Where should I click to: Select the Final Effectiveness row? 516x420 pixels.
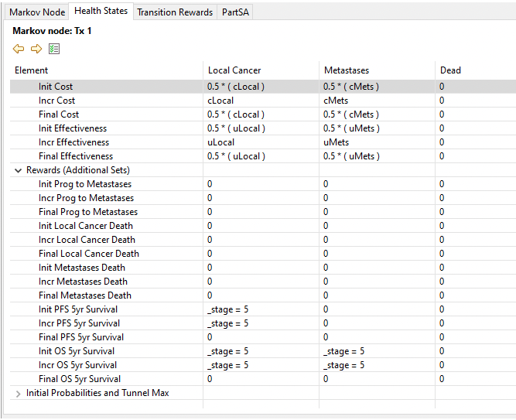[263, 156]
